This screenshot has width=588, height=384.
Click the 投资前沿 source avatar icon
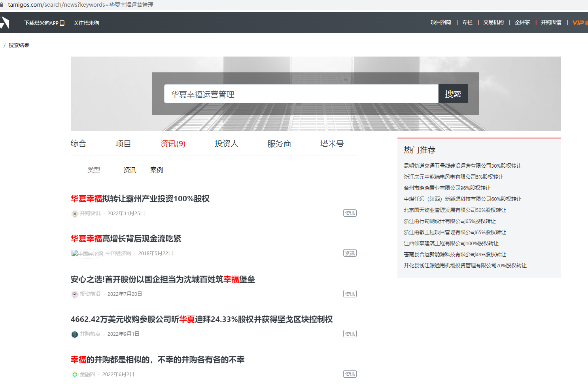pyautogui.click(x=74, y=294)
